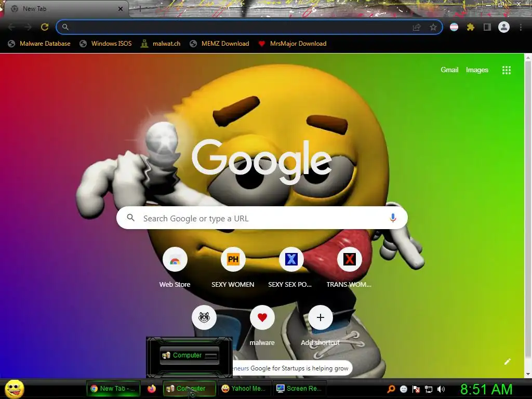
Task: Customize this page with pencil icon
Action: click(507, 362)
